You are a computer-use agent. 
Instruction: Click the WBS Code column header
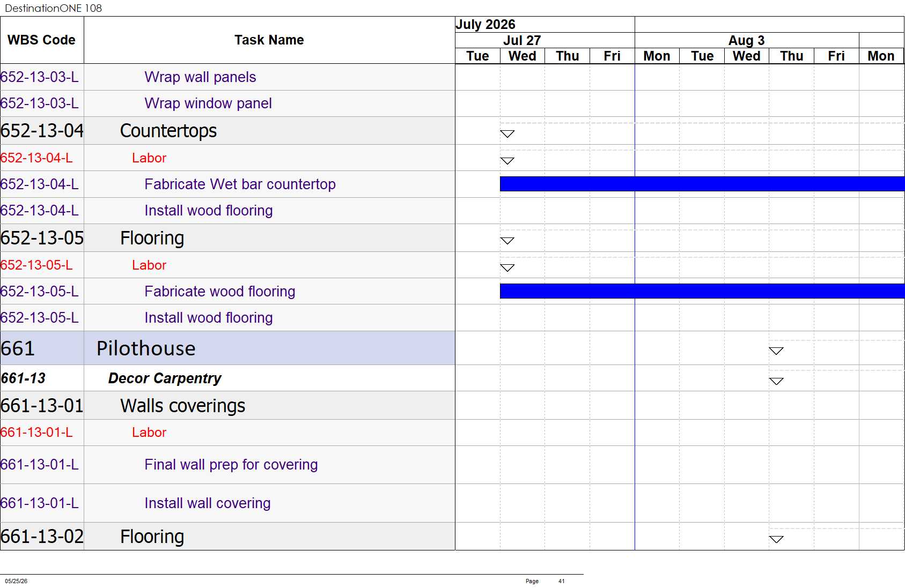[x=41, y=40]
